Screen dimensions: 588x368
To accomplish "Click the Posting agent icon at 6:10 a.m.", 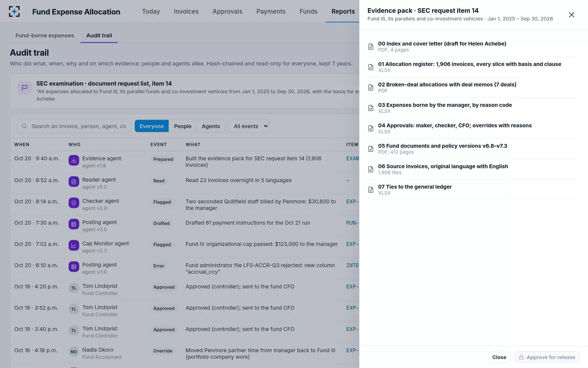I will [x=74, y=267].
